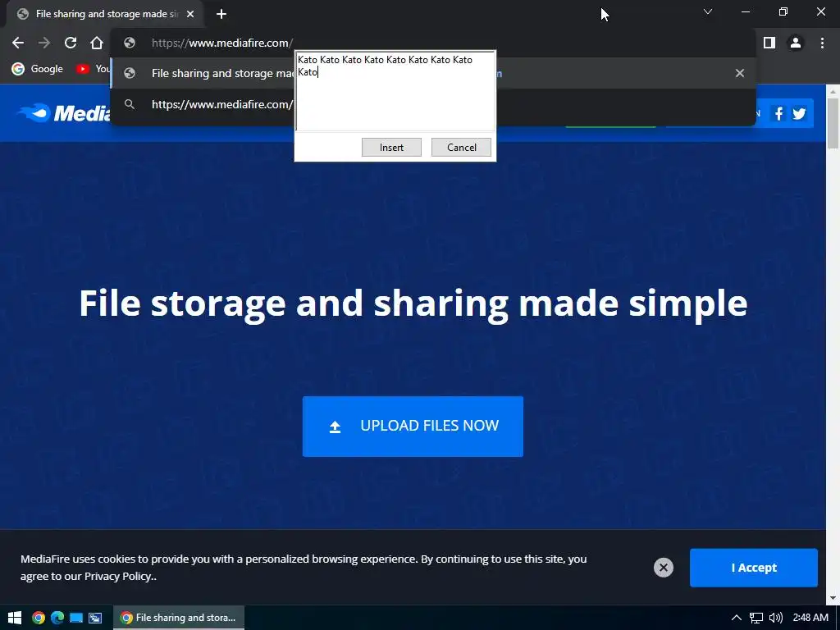
Task: Open the blue window icon beside Edge in the taskbar
Action: click(x=76, y=618)
